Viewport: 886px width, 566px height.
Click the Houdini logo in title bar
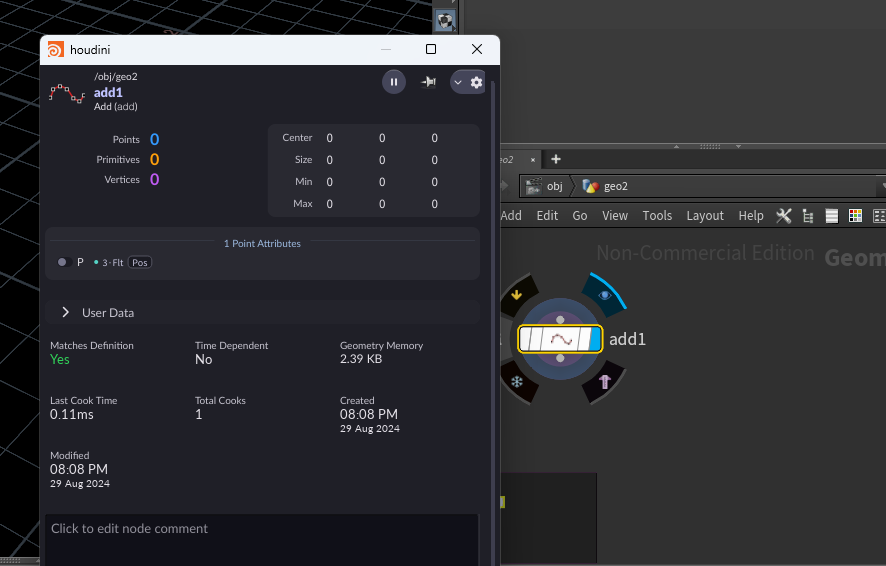coord(55,50)
